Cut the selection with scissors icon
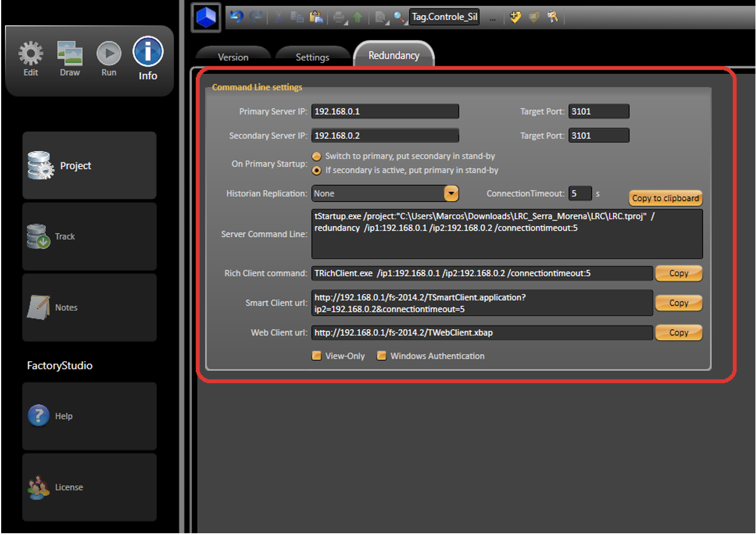 [x=280, y=18]
